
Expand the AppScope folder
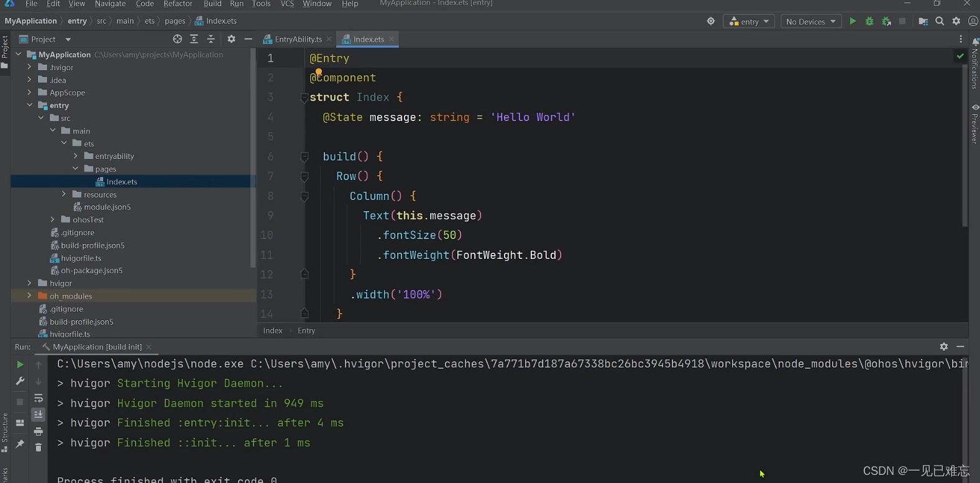(29, 93)
